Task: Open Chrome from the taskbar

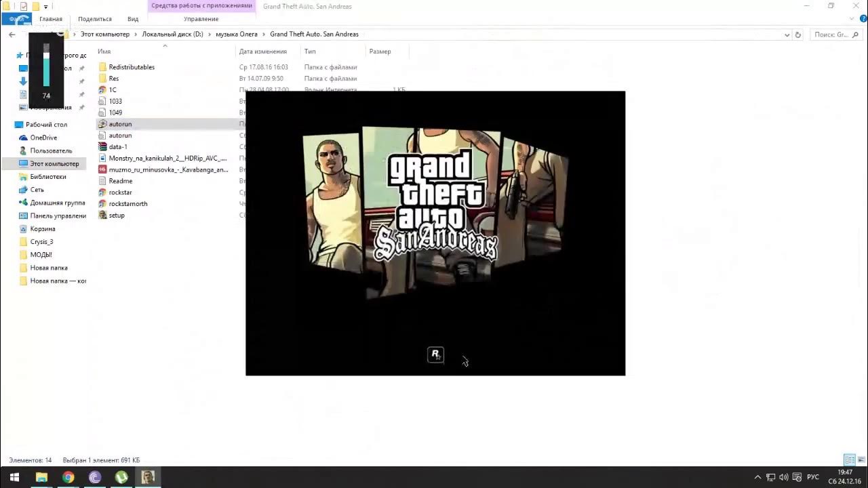Action: point(68,477)
